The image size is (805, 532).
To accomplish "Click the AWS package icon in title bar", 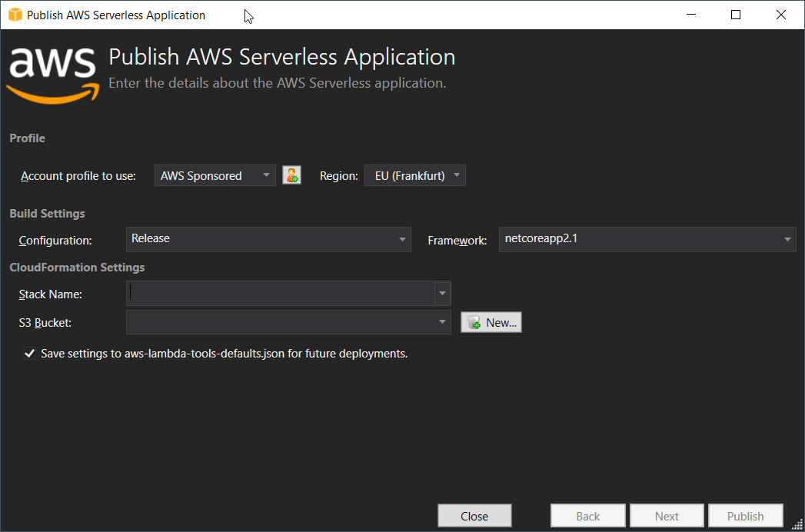I will [13, 14].
